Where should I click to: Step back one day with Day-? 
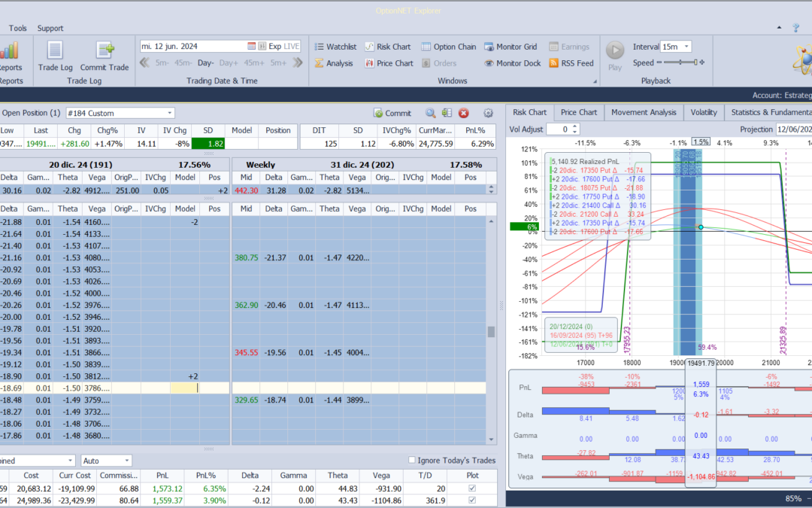coord(205,62)
